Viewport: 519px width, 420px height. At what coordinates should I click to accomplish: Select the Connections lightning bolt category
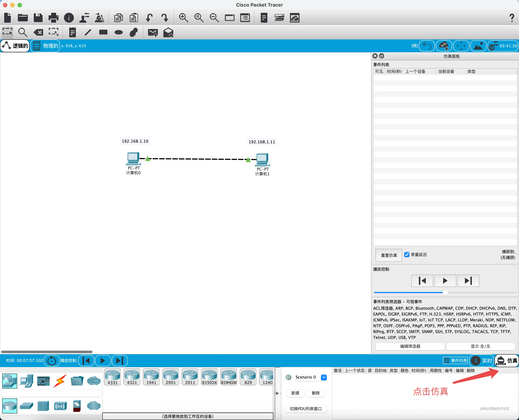coord(60,381)
